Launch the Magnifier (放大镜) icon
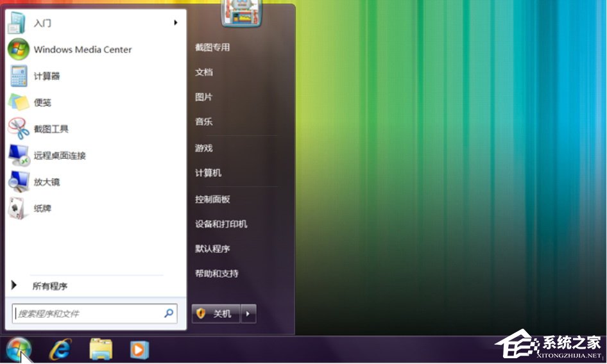This screenshot has width=607, height=364. 19,182
